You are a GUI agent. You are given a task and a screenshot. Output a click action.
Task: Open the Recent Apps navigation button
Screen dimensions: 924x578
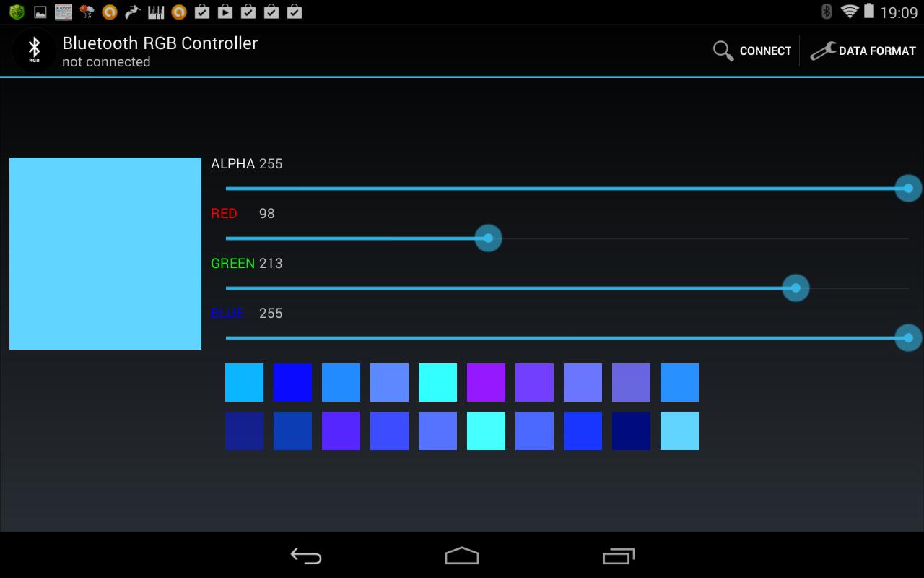point(616,556)
